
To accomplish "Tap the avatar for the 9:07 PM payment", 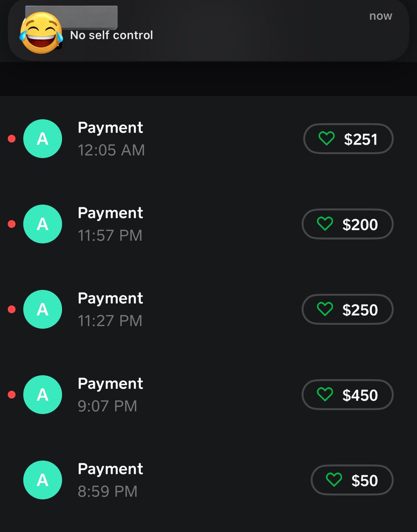I will 43,395.
